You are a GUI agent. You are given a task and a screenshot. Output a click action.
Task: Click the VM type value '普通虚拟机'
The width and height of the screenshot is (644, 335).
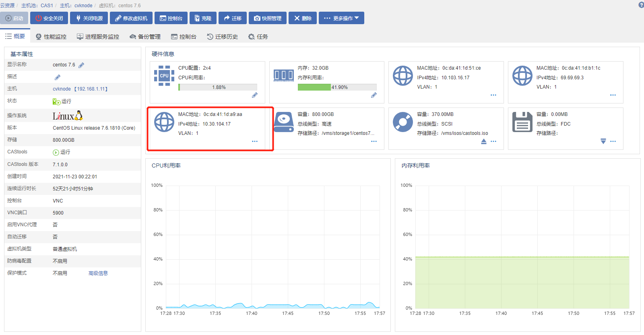[x=65, y=249]
